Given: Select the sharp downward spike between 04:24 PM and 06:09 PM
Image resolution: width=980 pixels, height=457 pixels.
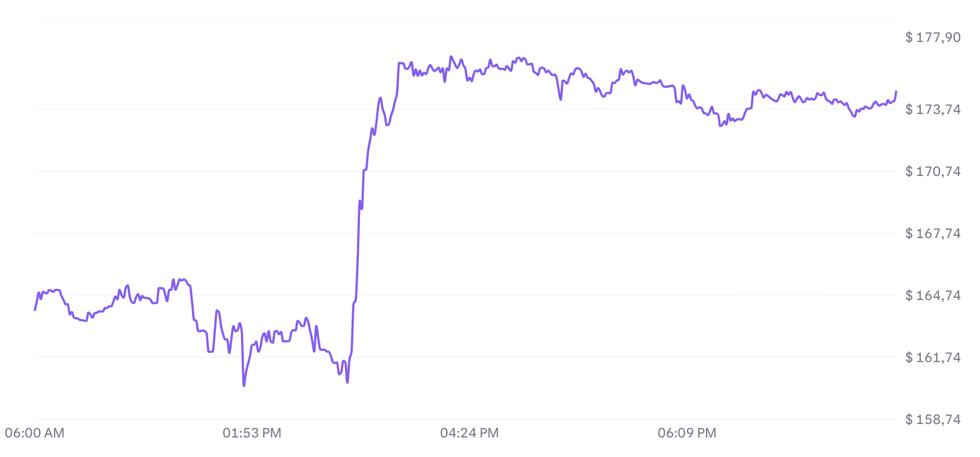Looking at the screenshot, I should point(560,99).
